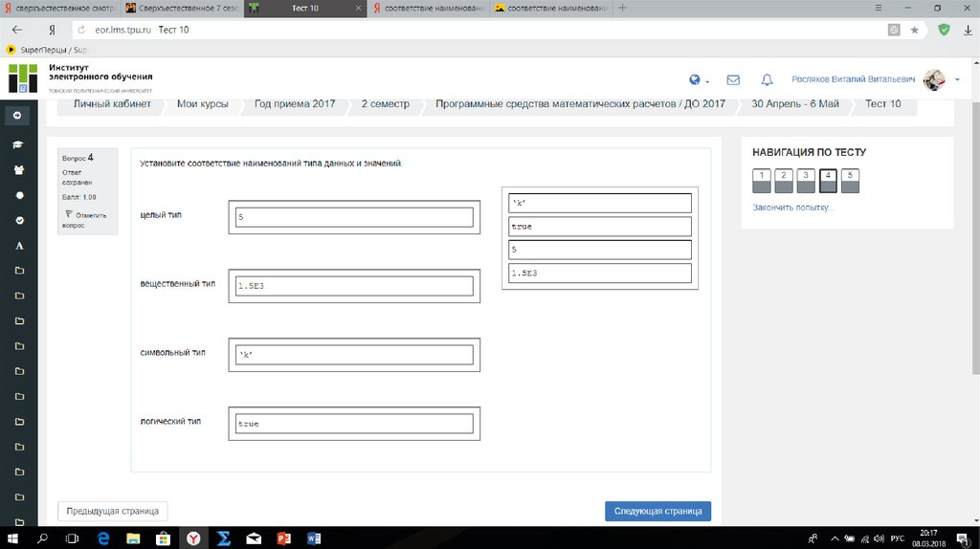Click the notifications bell icon
The width and height of the screenshot is (980, 549).
(x=767, y=80)
